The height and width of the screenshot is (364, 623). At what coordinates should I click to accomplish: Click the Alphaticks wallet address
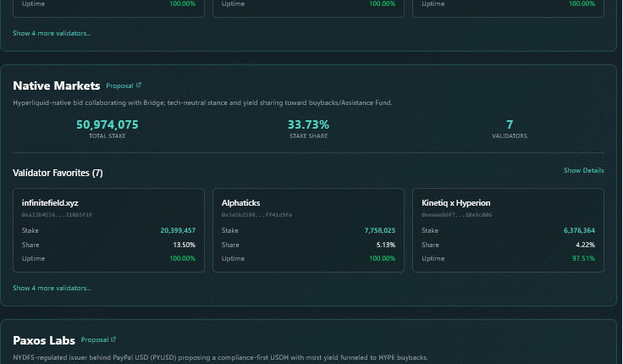point(256,215)
